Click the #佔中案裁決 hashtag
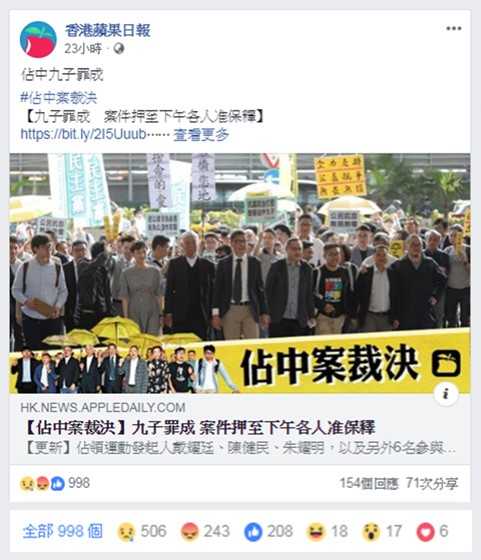The height and width of the screenshot is (560, 481). point(59,98)
